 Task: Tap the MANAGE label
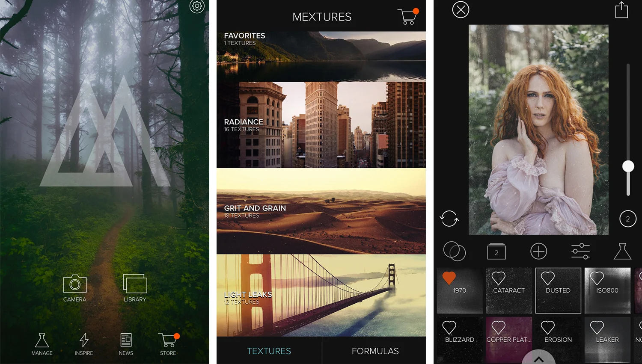click(x=42, y=353)
